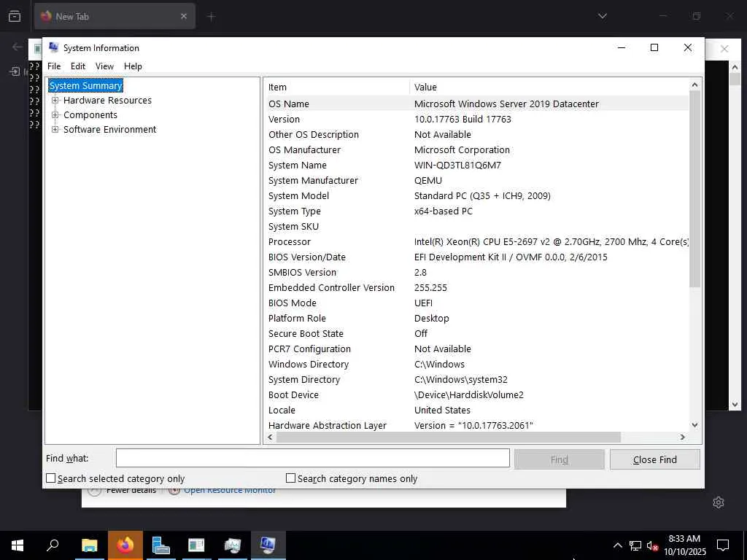Viewport: 747px width, 560px height.
Task: Open the notification Action Center
Action: pos(723,545)
